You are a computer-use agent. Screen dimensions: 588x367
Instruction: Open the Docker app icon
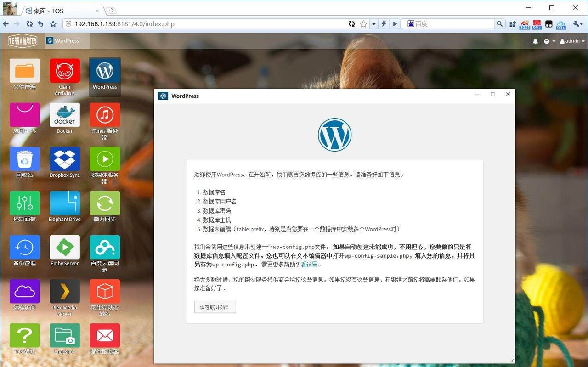pos(64,115)
